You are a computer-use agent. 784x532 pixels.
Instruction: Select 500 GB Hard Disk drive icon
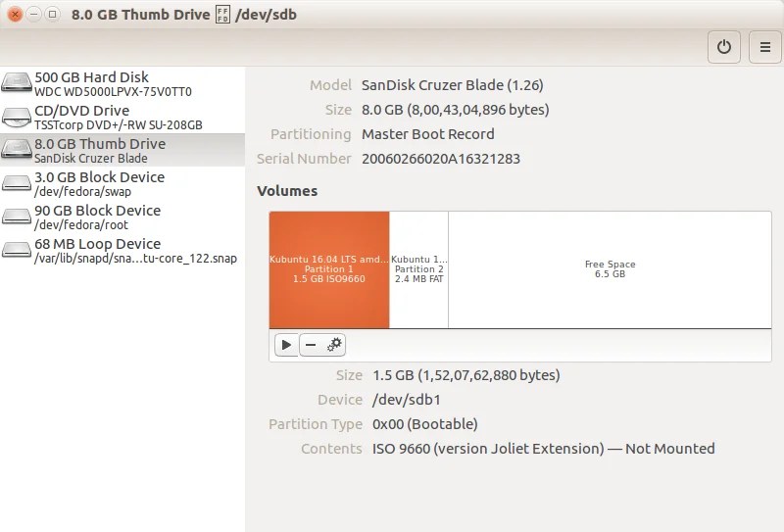[x=17, y=82]
